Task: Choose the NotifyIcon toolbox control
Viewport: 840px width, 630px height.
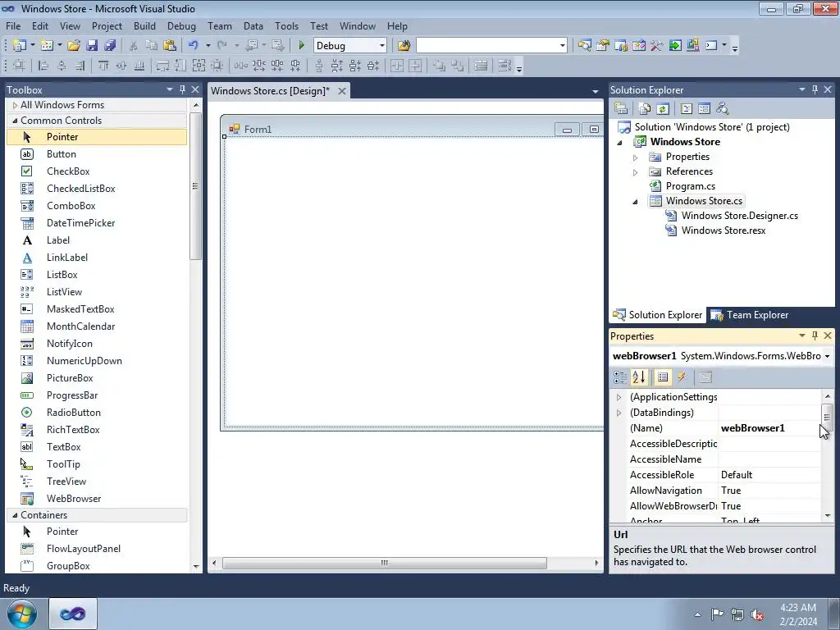Action: tap(97, 344)
